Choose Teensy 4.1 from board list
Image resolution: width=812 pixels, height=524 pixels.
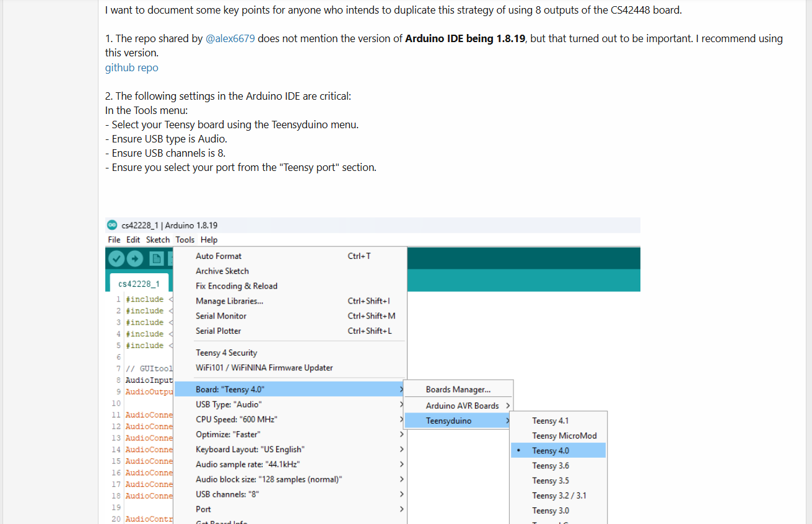[550, 421]
